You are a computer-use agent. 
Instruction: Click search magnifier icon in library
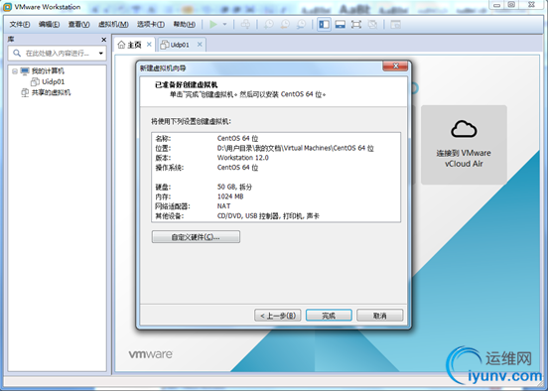tap(17, 54)
